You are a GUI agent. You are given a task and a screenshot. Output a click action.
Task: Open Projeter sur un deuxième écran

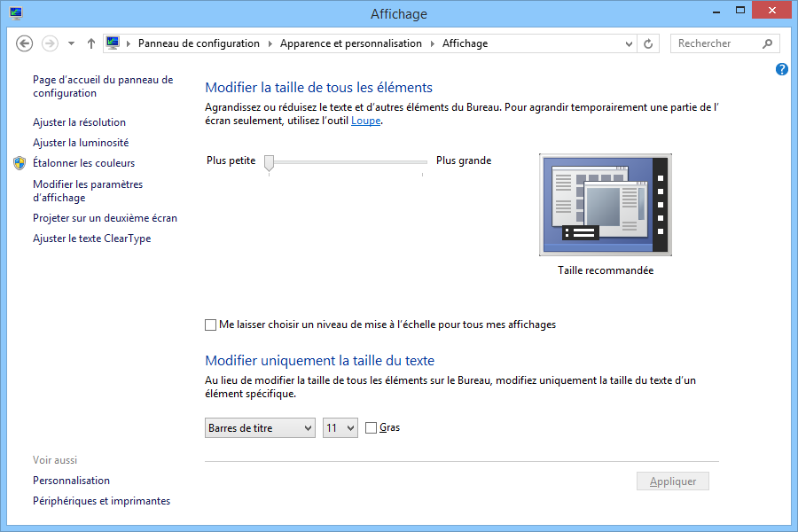105,218
